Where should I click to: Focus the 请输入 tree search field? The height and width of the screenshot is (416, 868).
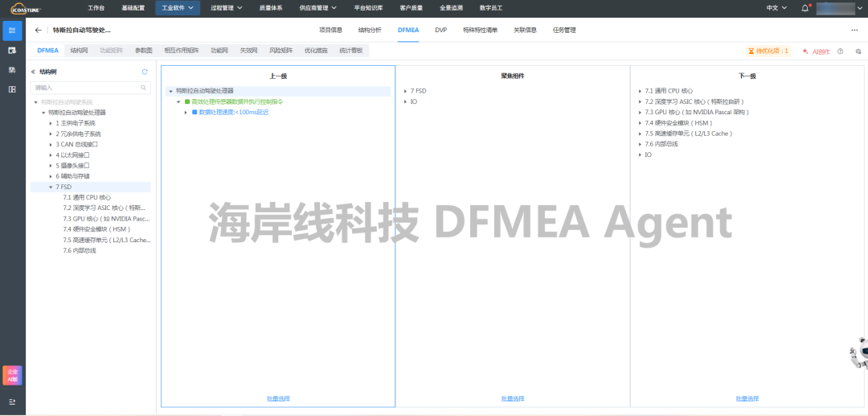(x=90, y=88)
